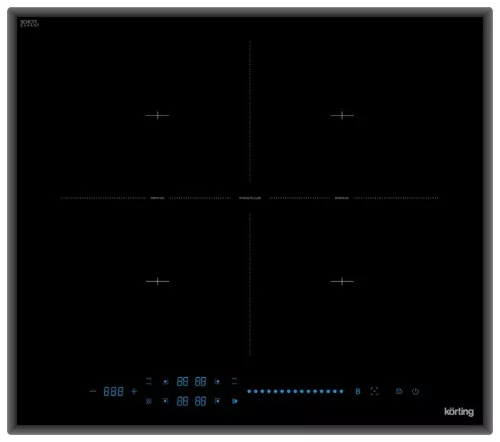The image size is (500, 442).
Task: Select the rear-right zone selector icon
Action: [x=217, y=382]
